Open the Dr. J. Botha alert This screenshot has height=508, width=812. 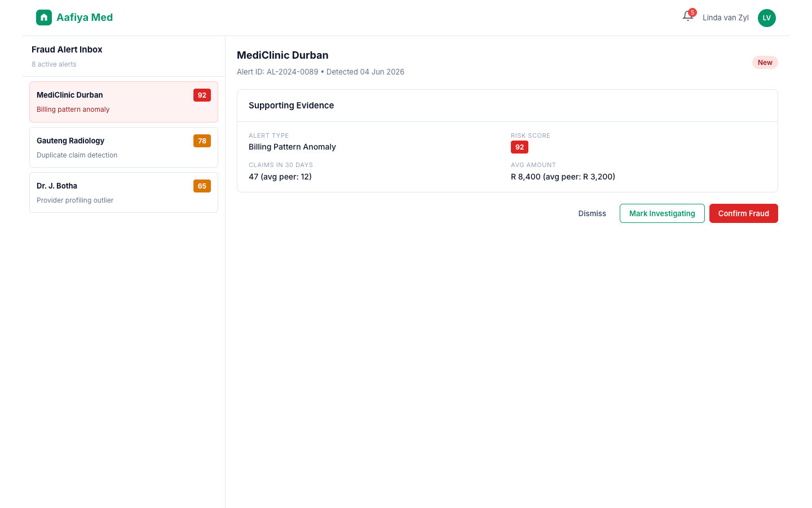click(x=123, y=192)
